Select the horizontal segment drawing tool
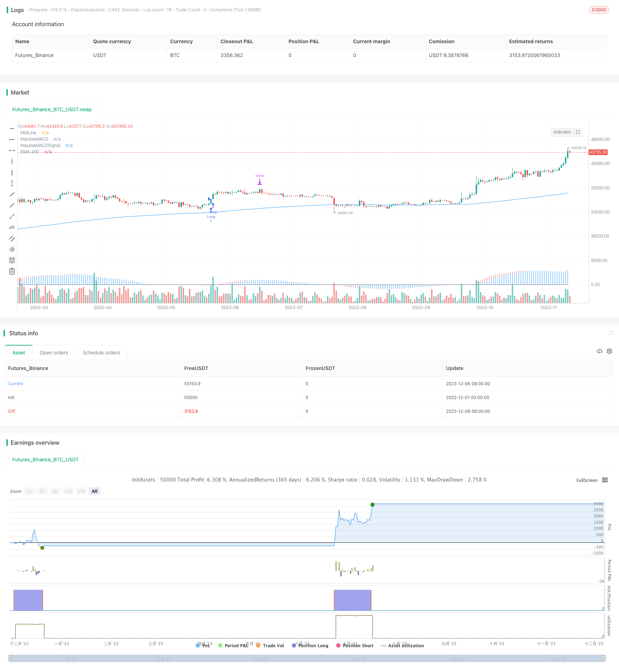This screenshot has height=672, width=619. tap(12, 150)
